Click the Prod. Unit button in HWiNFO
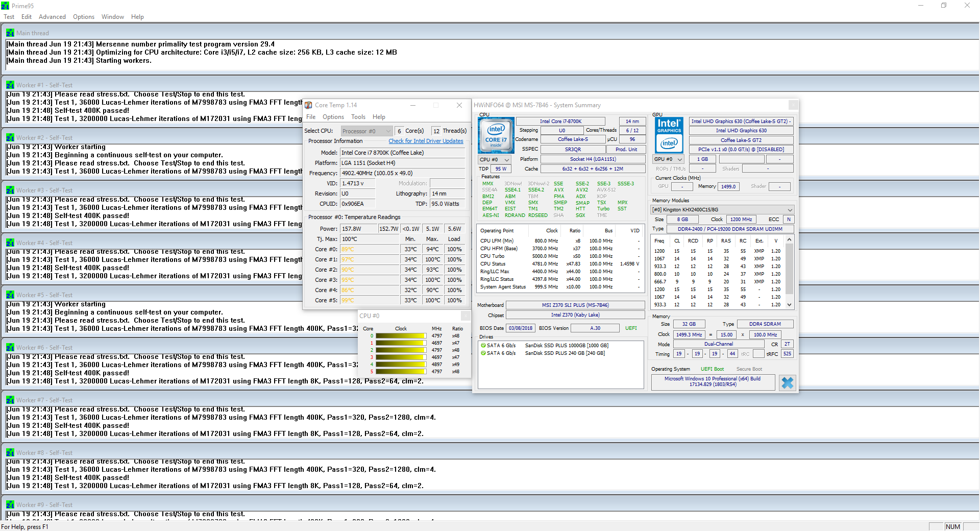Image resolution: width=980 pixels, height=531 pixels. tap(626, 150)
